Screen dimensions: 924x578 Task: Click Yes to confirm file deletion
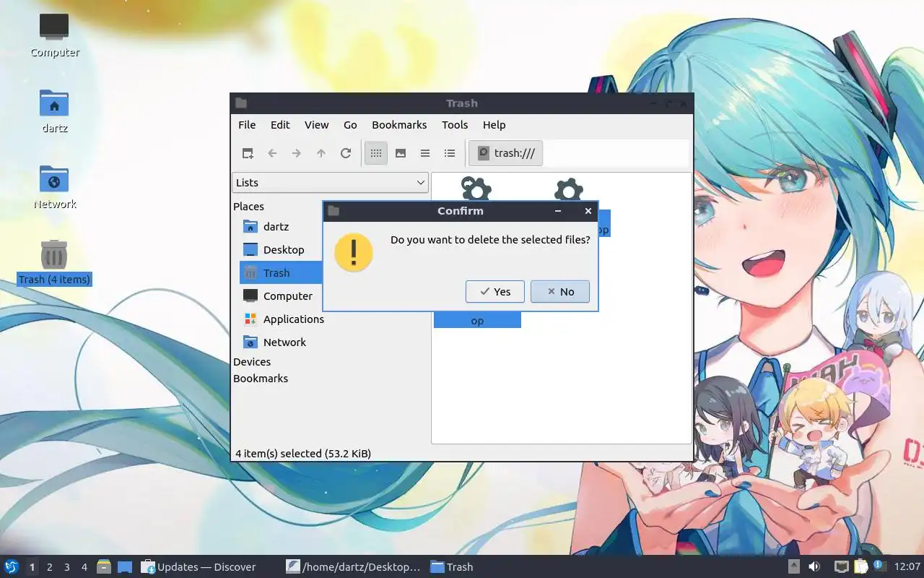(495, 292)
